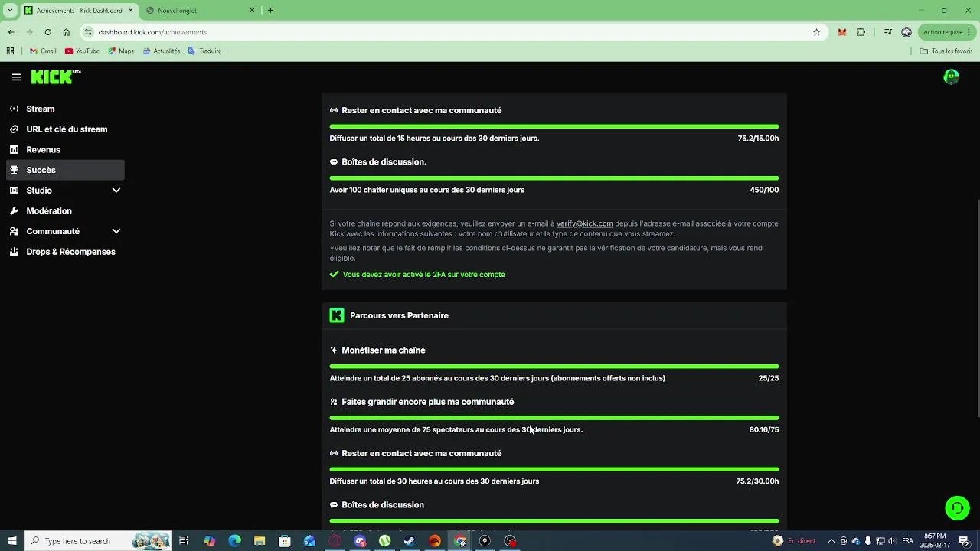Open the Gmail bookmark

coord(43,51)
